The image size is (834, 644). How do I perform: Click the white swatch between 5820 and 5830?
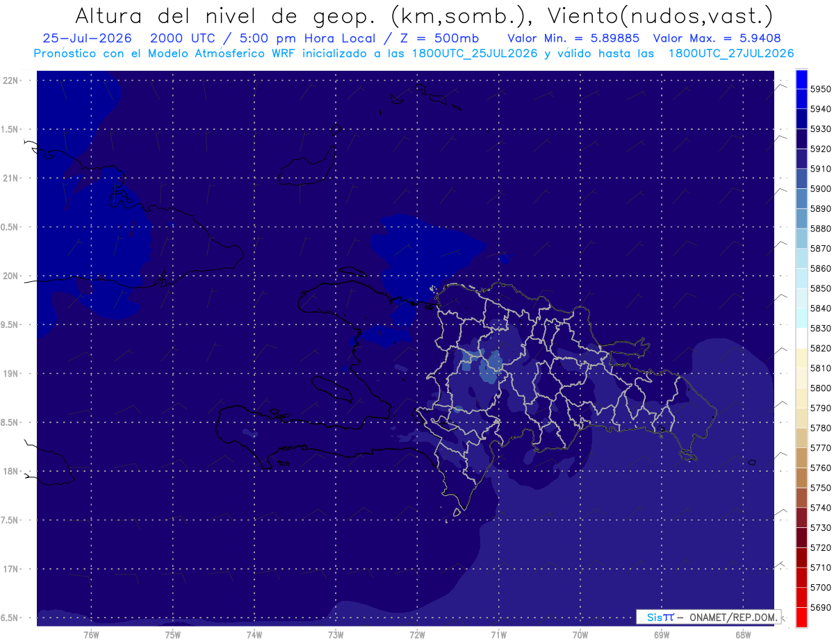pyautogui.click(x=801, y=338)
